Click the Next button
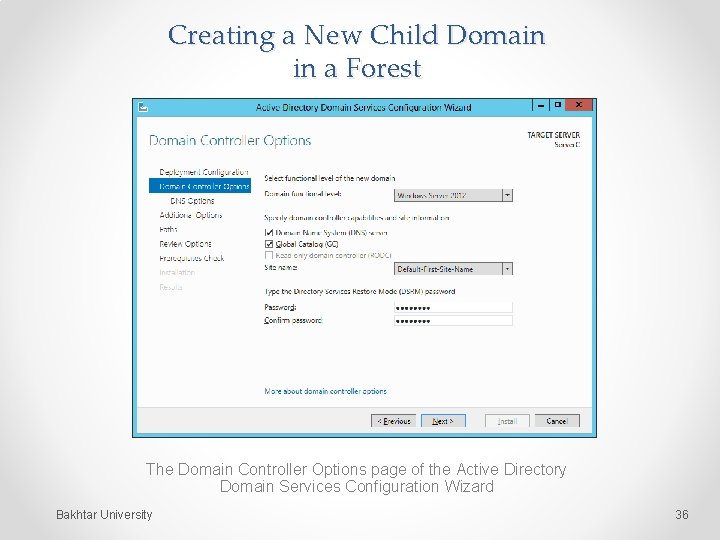Viewport: 720px width, 540px height. pos(443,421)
